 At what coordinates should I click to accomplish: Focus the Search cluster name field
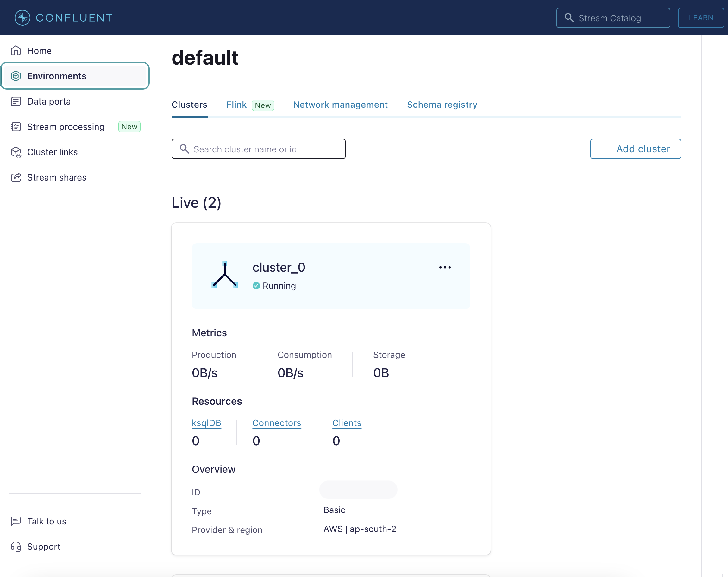[258, 149]
